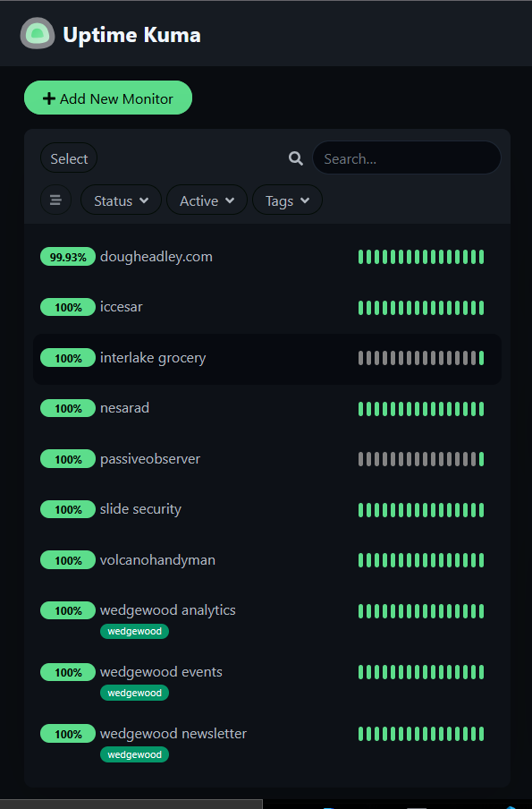Click the wedgewood newsletter heartbeat bar

(x=421, y=734)
